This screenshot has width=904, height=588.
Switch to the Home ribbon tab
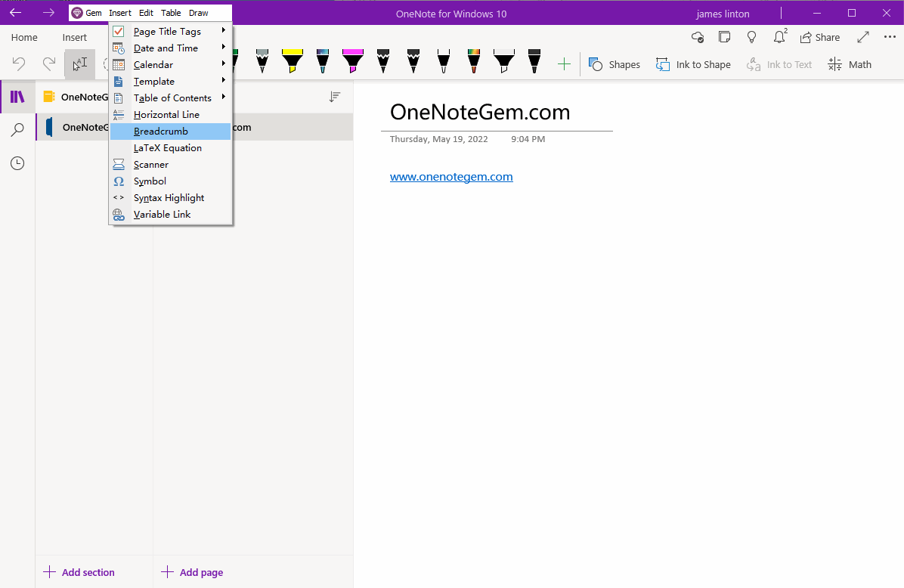[24, 38]
